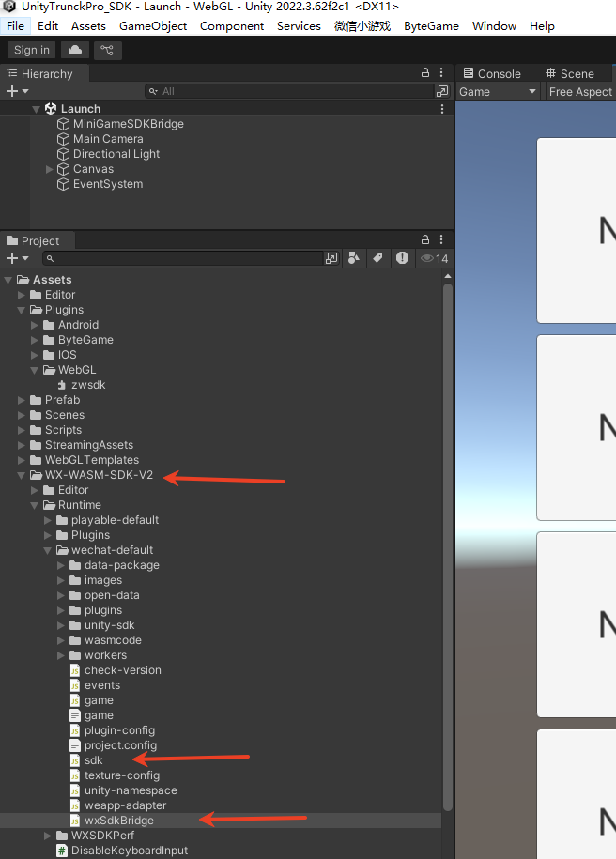Open the Free Aspect dropdown
The width and height of the screenshot is (616, 859).
click(x=579, y=91)
